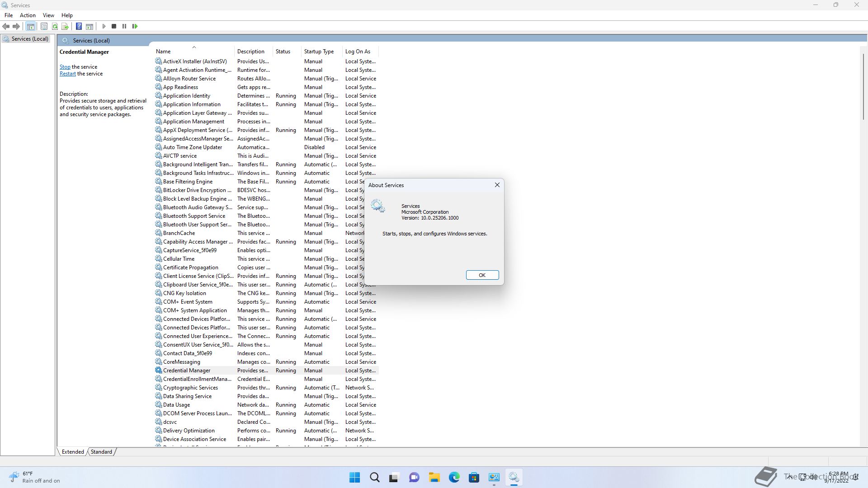
Task: Open Microsoft Store from the taskbar
Action: (474, 477)
